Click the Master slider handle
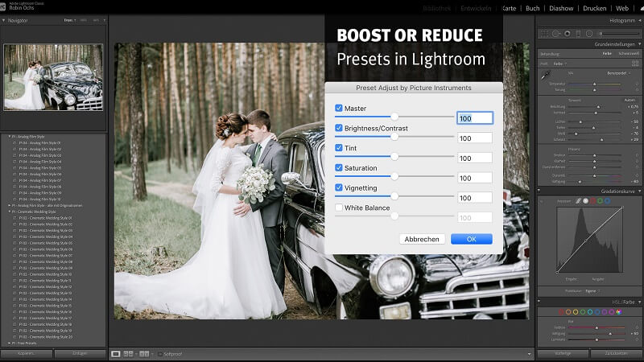Viewport: 644px width, 362px height. tap(394, 117)
